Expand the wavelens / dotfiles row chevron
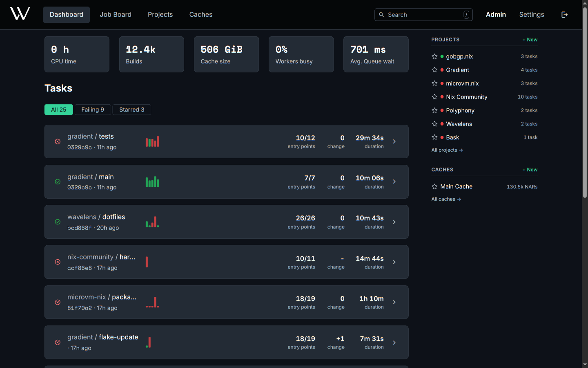 (394, 222)
